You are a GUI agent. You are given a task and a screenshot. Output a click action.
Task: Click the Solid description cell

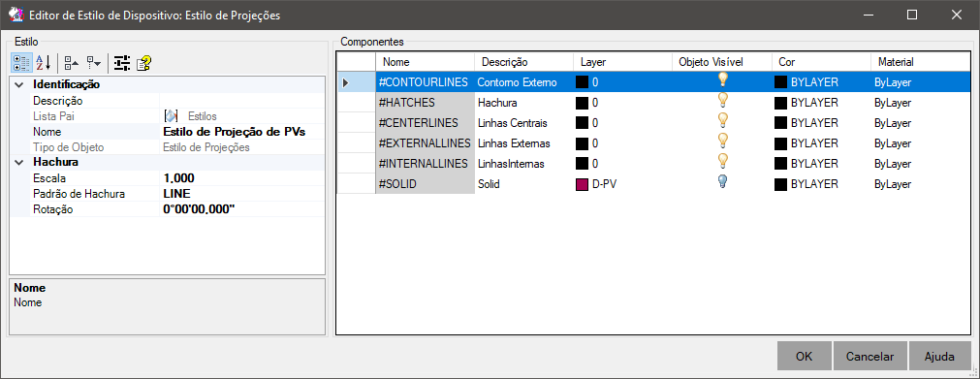(x=523, y=184)
